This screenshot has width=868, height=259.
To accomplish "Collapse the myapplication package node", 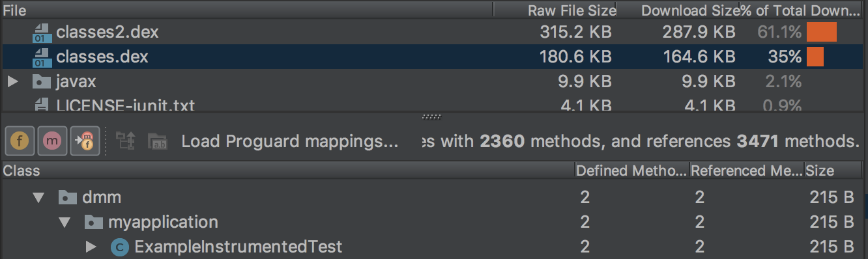I will click(65, 223).
